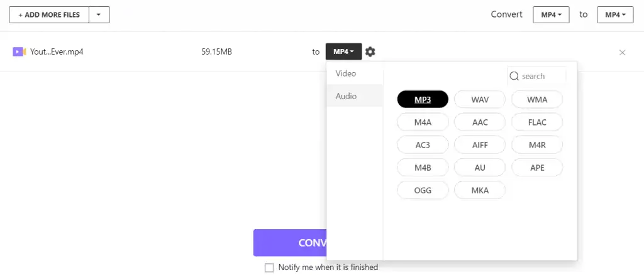The width and height of the screenshot is (644, 275).
Task: Open settings gear next to MP4 format
Action: point(370,51)
